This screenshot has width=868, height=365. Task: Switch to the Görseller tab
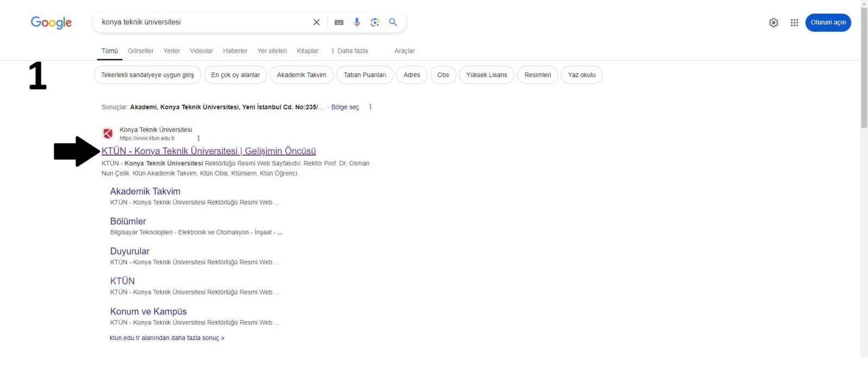coord(141,51)
